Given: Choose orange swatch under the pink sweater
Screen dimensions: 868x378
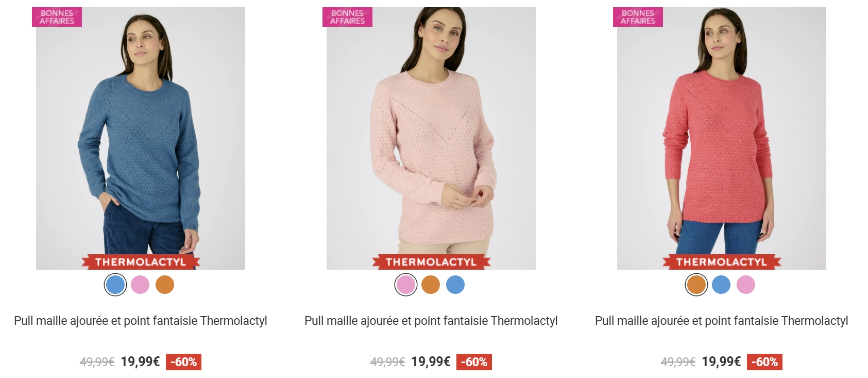Looking at the screenshot, I should click(x=431, y=285).
